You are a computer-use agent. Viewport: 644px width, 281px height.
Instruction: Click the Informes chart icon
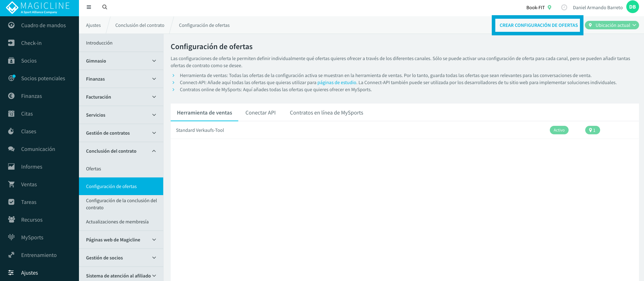pyautogui.click(x=11, y=166)
